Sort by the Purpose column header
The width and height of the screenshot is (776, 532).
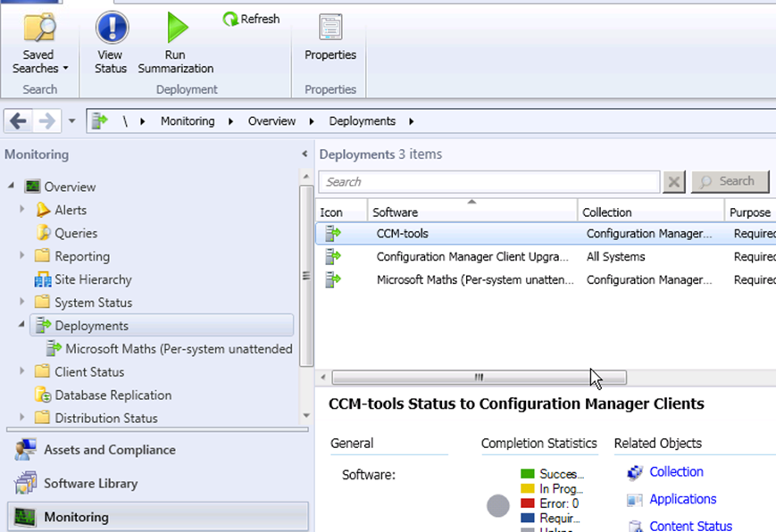pyautogui.click(x=750, y=212)
